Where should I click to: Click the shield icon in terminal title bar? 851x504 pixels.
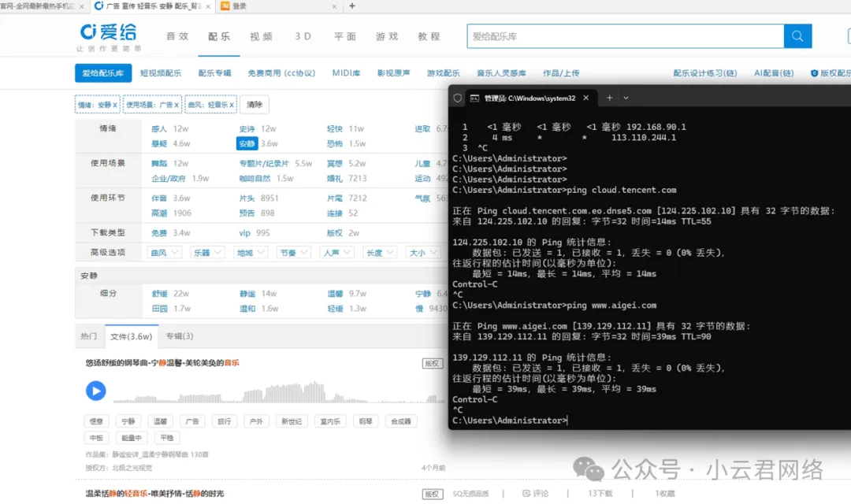click(x=457, y=98)
